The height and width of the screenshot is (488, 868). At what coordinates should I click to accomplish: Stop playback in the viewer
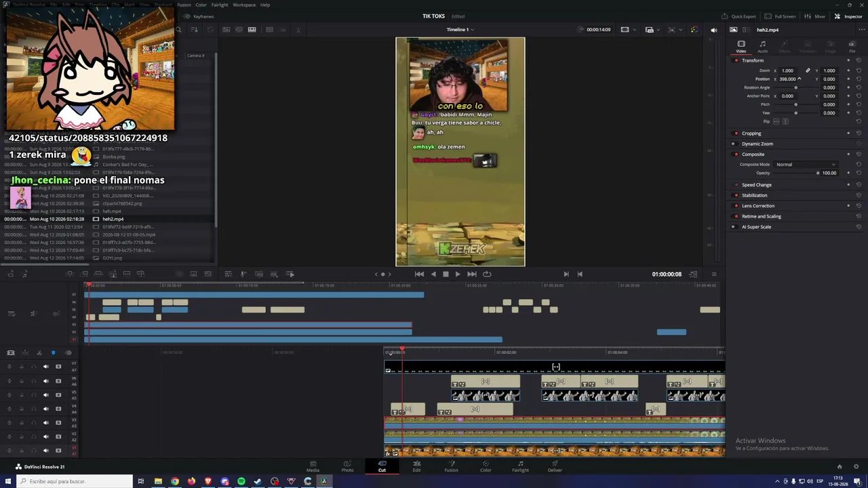click(x=446, y=274)
